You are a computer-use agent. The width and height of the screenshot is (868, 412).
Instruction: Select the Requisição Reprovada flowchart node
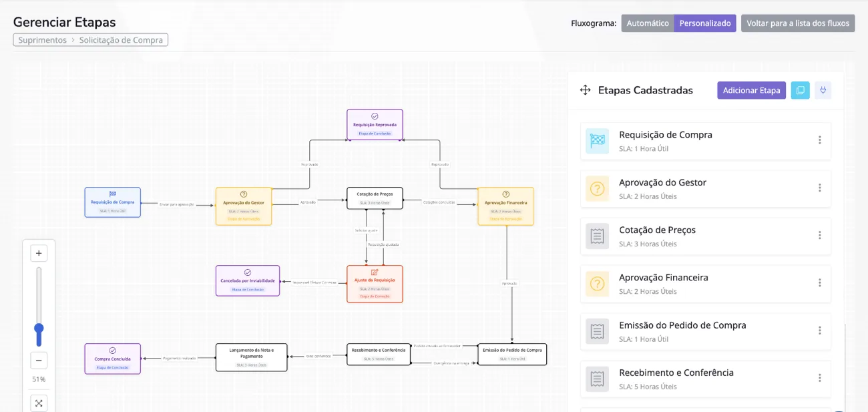pyautogui.click(x=375, y=124)
